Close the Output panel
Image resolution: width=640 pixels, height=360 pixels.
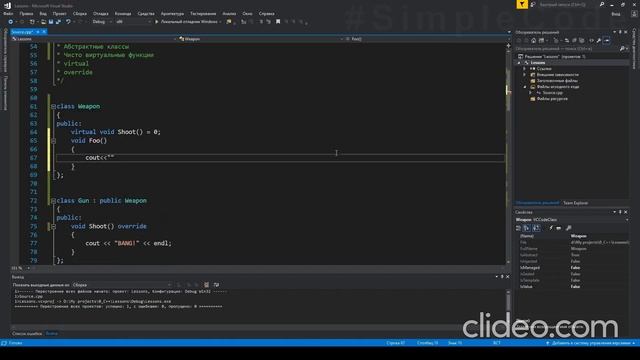pyautogui.click(x=507, y=277)
